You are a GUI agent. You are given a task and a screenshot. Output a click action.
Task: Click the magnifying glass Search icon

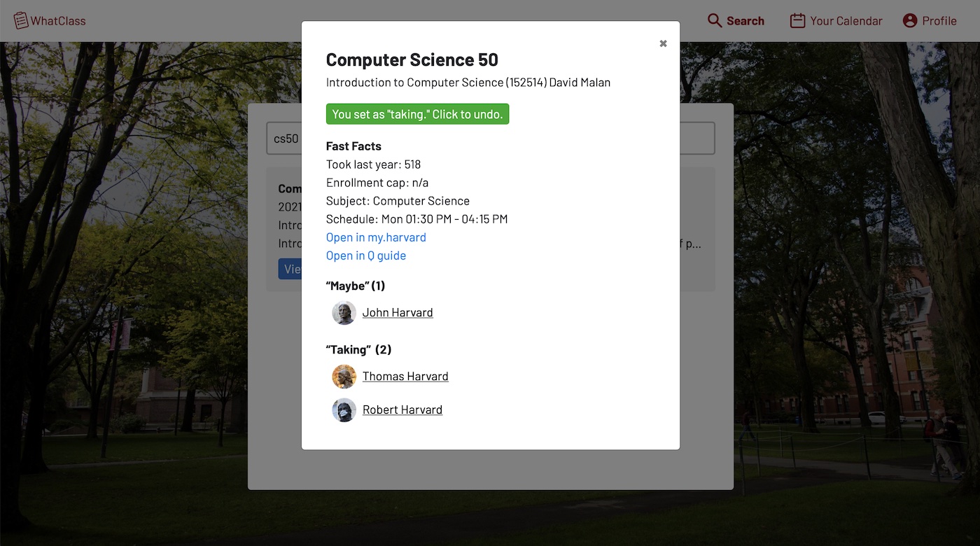coord(715,20)
